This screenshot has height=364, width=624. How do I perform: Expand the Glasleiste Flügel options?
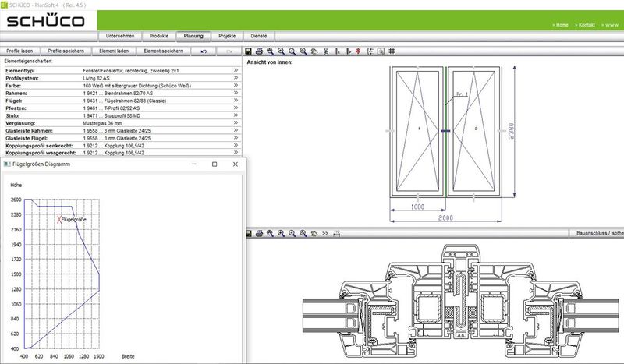pyautogui.click(x=236, y=138)
